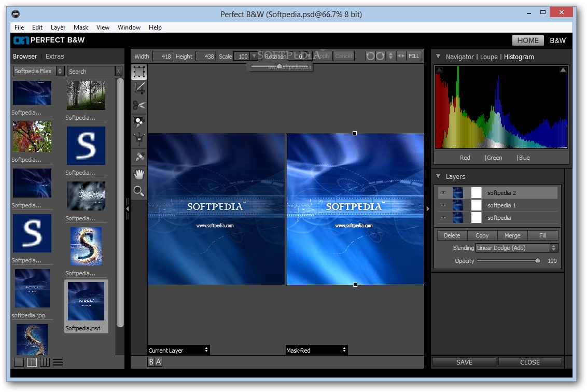Viewport: 587px width, 392px height.
Task: Open the Layer menu
Action: pos(58,27)
